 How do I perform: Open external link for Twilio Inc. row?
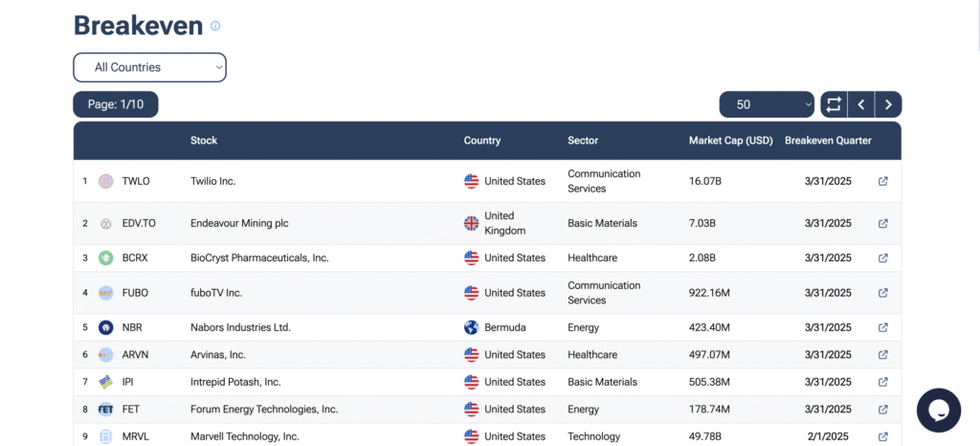point(883,181)
